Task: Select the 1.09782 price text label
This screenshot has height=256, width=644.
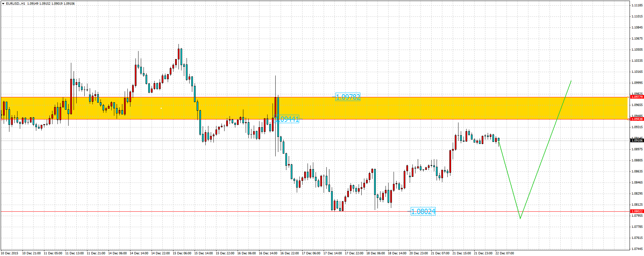Action: (x=348, y=97)
